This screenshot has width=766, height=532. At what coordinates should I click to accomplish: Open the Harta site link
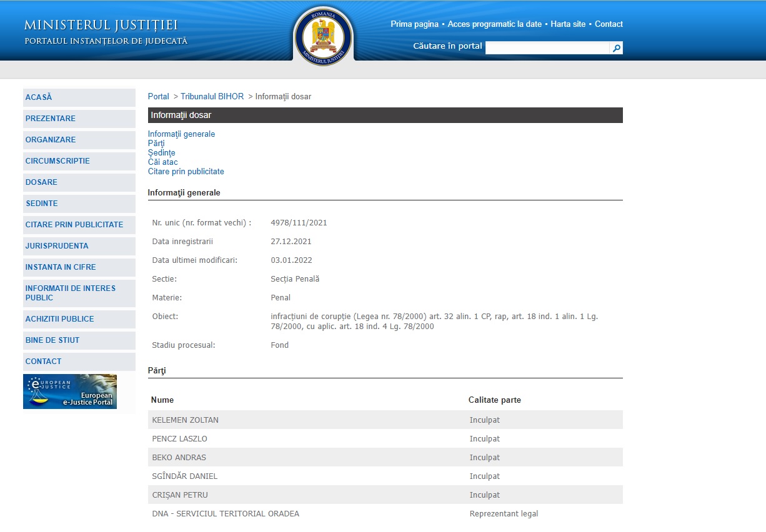click(568, 24)
